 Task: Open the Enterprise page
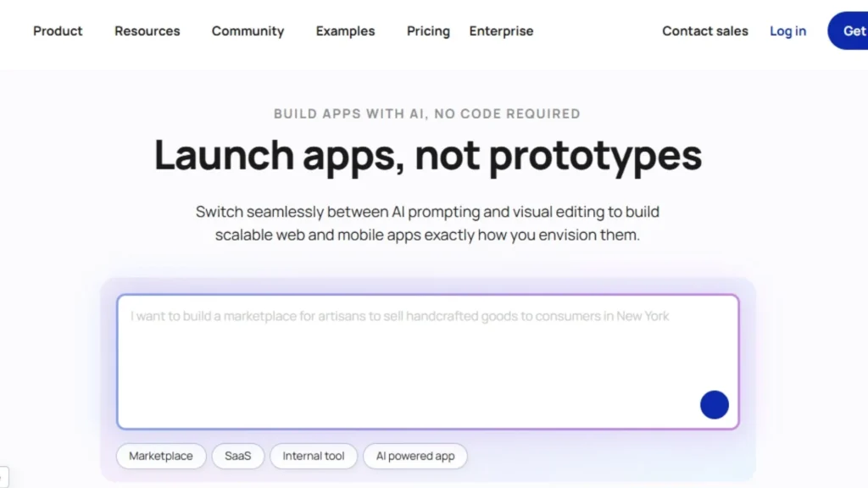pyautogui.click(x=501, y=31)
